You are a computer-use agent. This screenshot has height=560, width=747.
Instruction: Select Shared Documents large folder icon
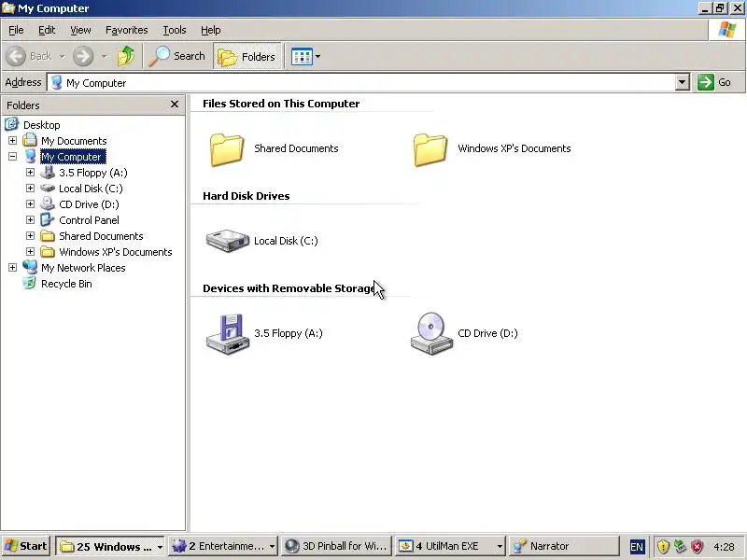[x=227, y=149]
